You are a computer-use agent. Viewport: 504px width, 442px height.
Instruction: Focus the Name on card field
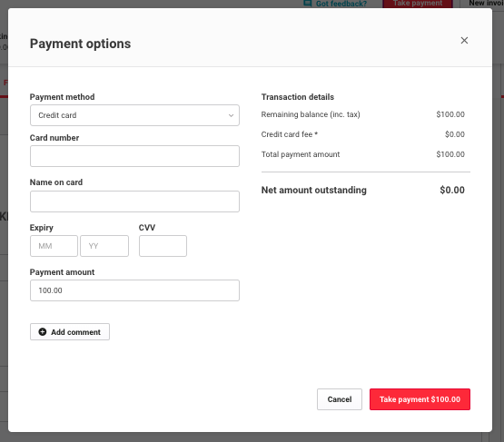coord(134,201)
